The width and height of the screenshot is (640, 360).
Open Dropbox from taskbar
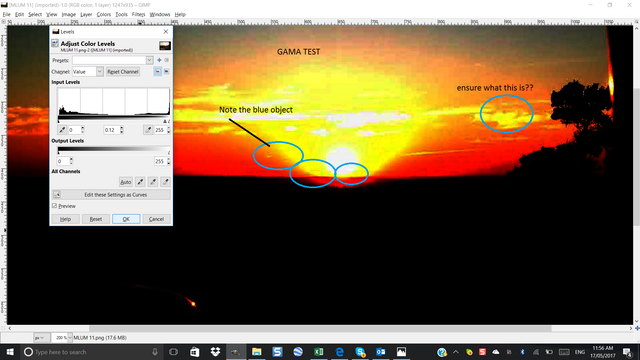click(x=215, y=352)
